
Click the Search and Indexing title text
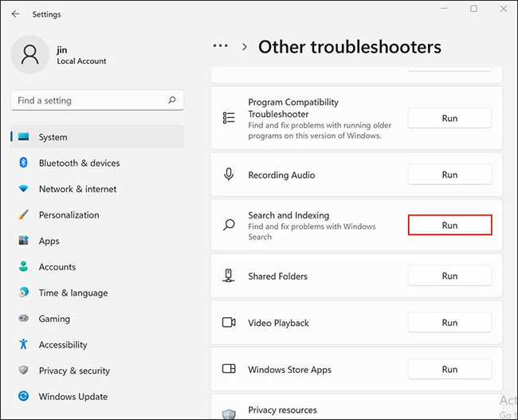pos(288,215)
